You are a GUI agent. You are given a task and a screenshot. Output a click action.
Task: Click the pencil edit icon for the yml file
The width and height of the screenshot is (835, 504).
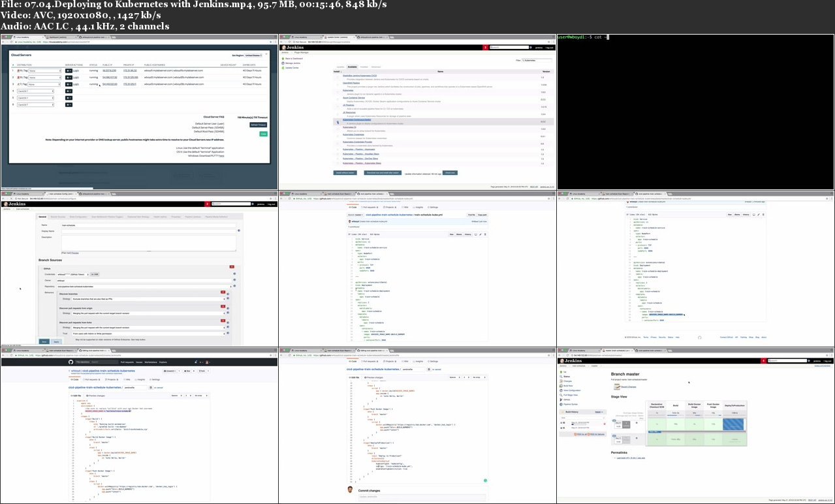pyautogui.click(x=481, y=234)
